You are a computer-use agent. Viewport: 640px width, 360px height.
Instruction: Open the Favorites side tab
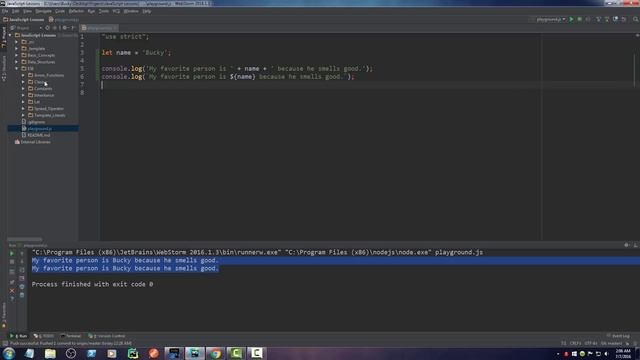click(x=4, y=315)
